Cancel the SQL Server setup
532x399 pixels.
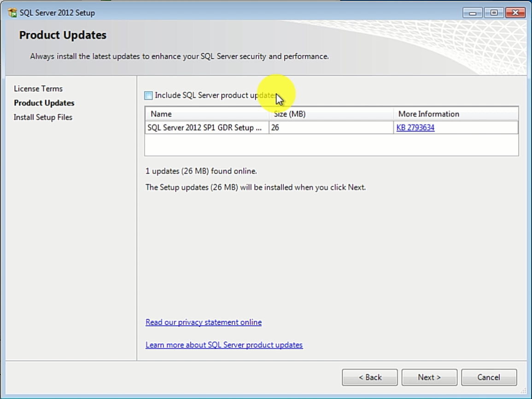[489, 377]
